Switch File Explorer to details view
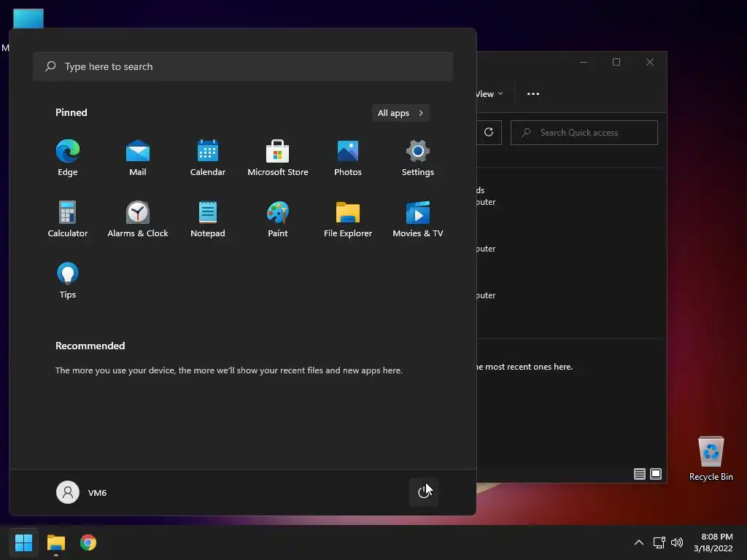747x560 pixels. [x=639, y=474]
